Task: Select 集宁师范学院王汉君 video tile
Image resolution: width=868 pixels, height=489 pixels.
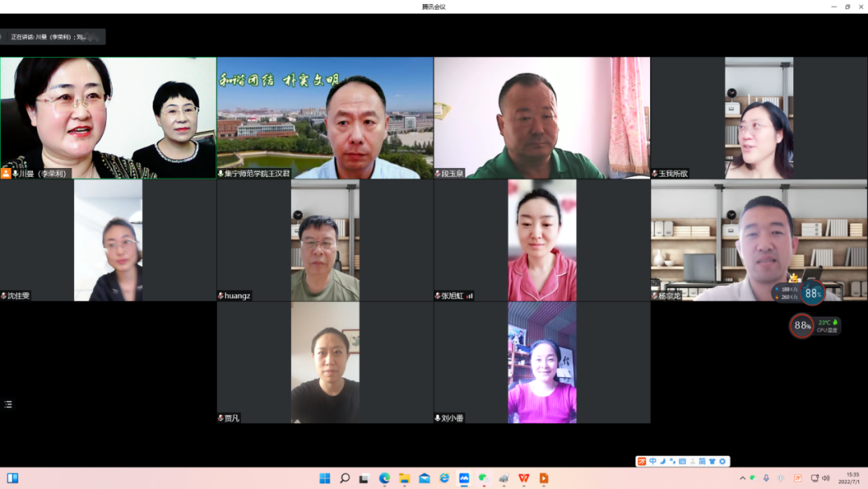Action: pyautogui.click(x=325, y=117)
